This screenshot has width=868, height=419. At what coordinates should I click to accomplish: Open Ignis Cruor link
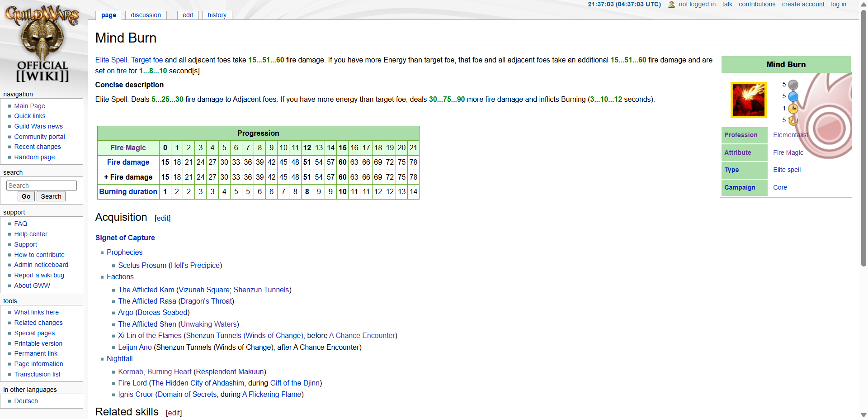click(x=136, y=394)
